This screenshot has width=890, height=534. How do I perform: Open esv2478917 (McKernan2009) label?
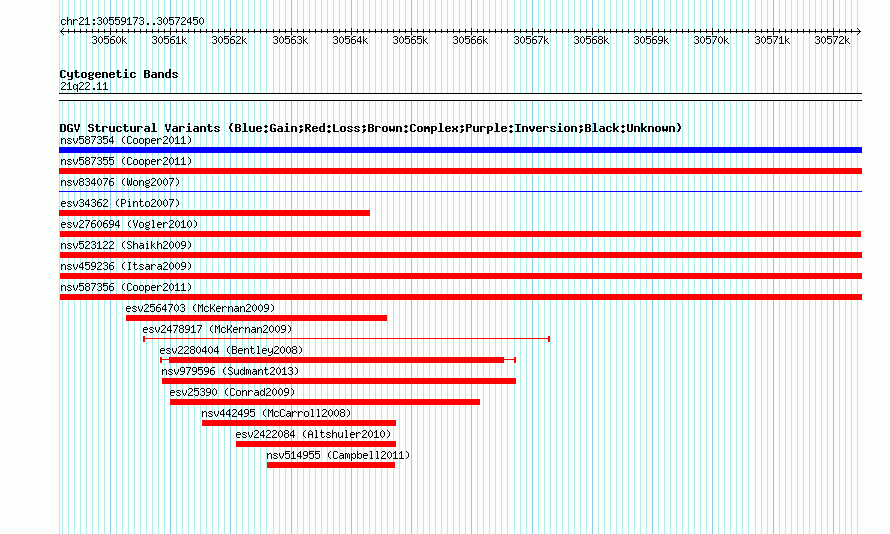click(217, 329)
